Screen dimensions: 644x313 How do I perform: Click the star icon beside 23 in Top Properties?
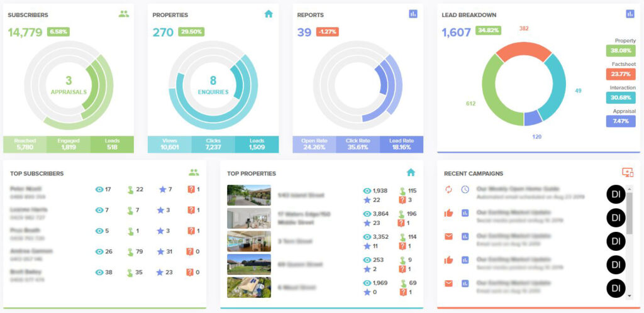367,223
